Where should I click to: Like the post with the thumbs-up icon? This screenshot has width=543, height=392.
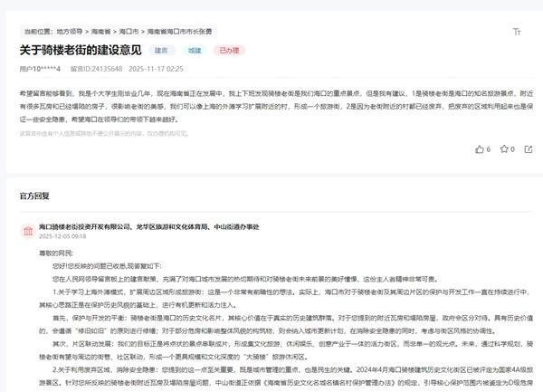pos(480,149)
